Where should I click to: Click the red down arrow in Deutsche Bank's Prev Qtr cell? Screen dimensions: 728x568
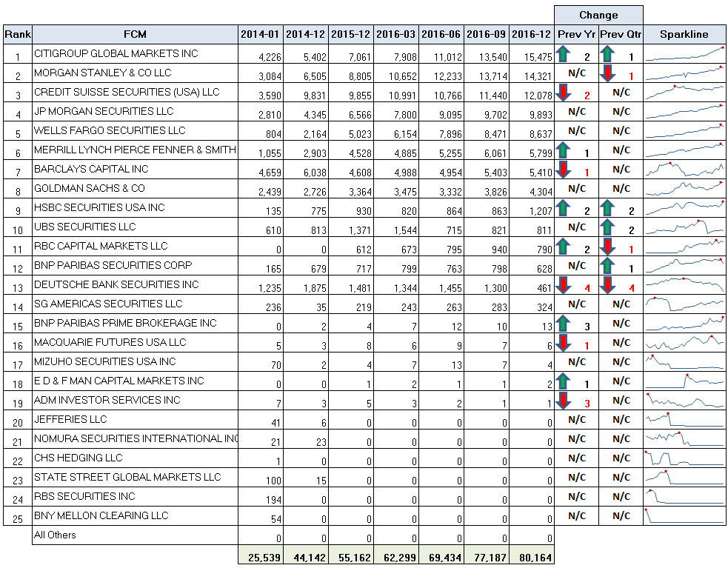(x=608, y=285)
